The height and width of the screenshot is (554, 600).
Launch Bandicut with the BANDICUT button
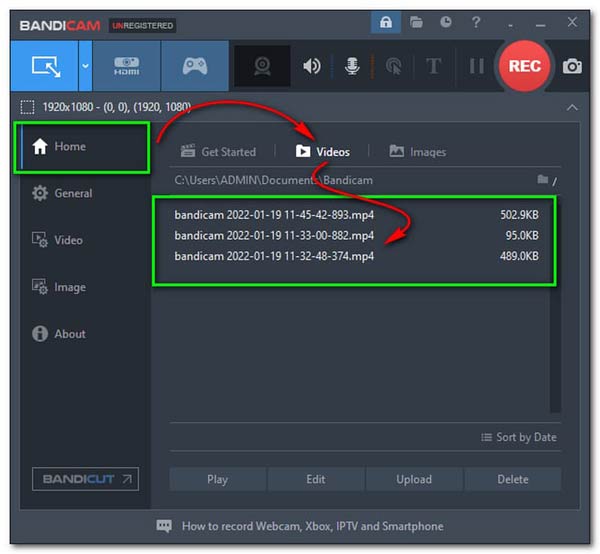click(85, 479)
